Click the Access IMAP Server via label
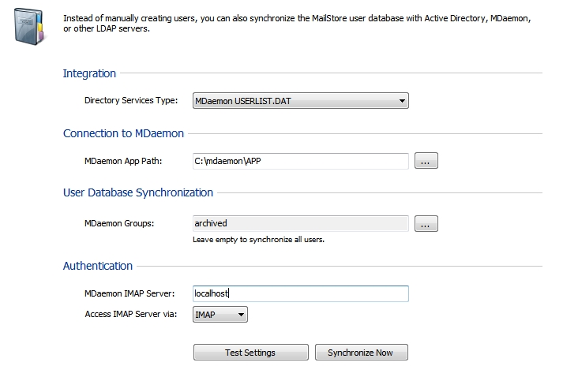The image size is (563, 392). (131, 314)
